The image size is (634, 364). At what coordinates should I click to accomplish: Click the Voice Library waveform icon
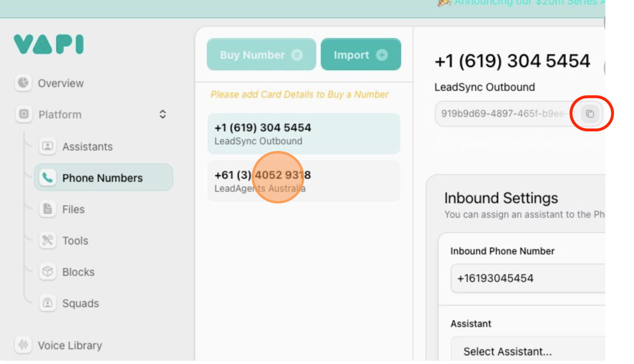tap(23, 345)
